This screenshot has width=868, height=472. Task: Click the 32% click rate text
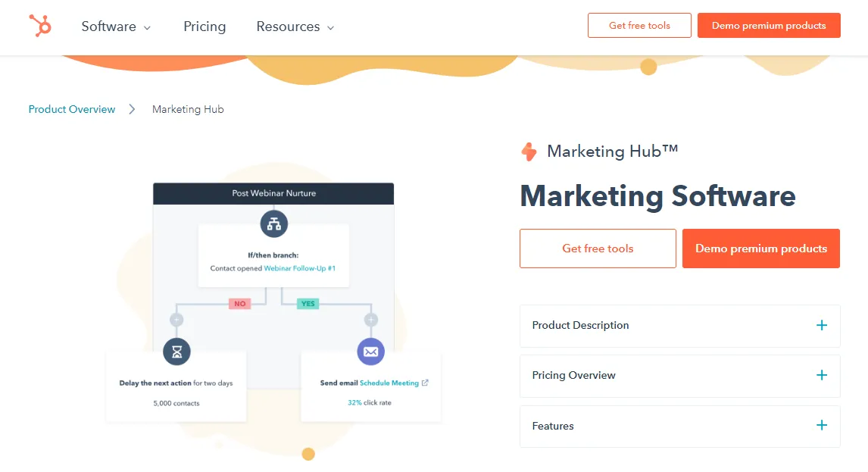point(369,403)
